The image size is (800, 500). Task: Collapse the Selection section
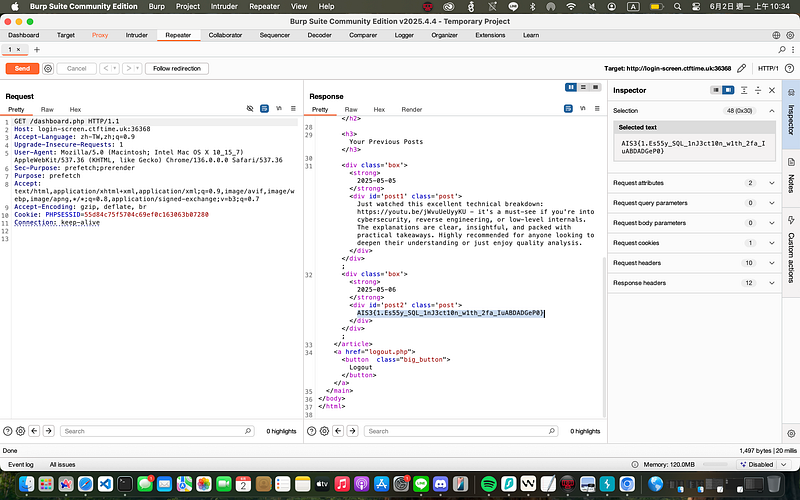[x=772, y=111]
